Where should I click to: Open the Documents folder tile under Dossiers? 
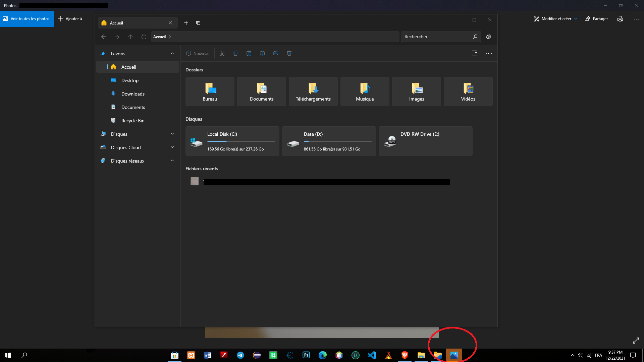pyautogui.click(x=262, y=92)
